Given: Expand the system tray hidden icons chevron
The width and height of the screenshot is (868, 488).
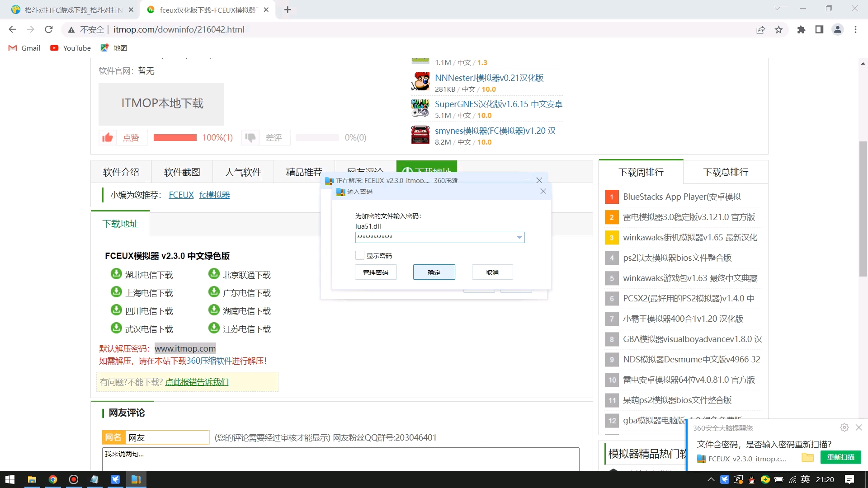Looking at the screenshot, I should [711, 479].
